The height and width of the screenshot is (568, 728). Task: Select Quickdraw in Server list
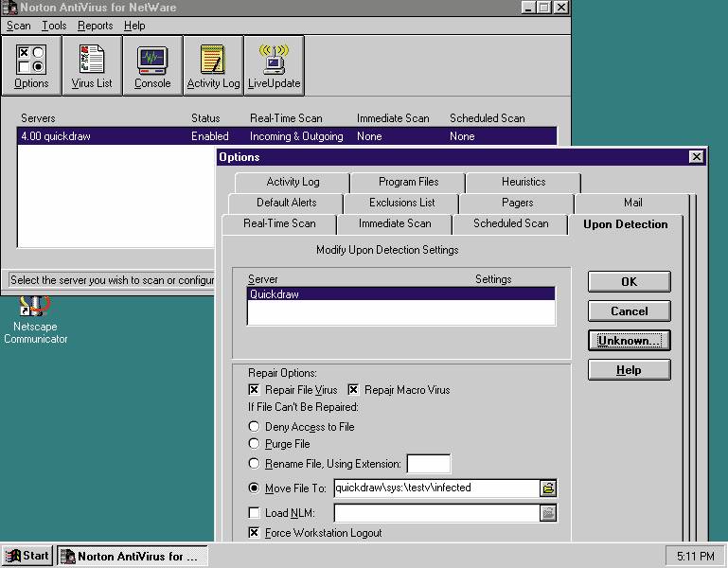point(401,294)
